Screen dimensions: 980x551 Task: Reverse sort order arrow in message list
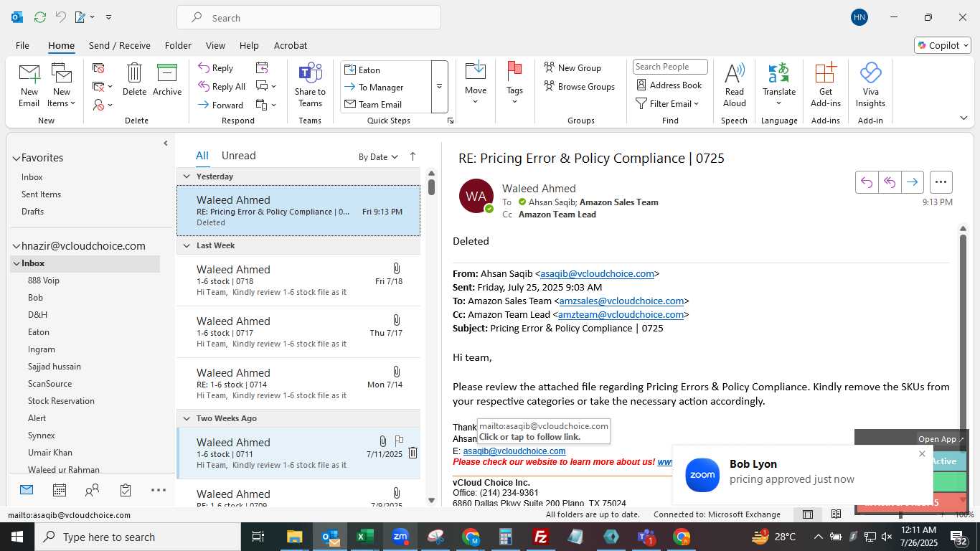point(413,156)
